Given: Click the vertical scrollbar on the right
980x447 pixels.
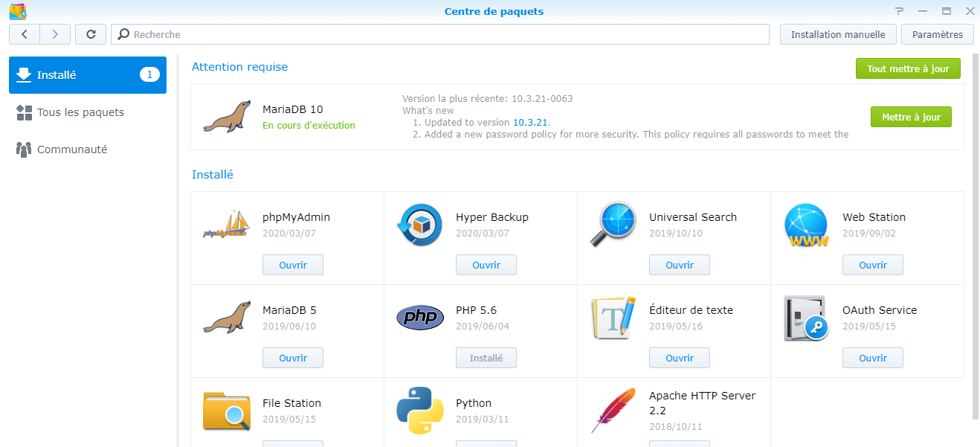Looking at the screenshot, I should click(976, 238).
